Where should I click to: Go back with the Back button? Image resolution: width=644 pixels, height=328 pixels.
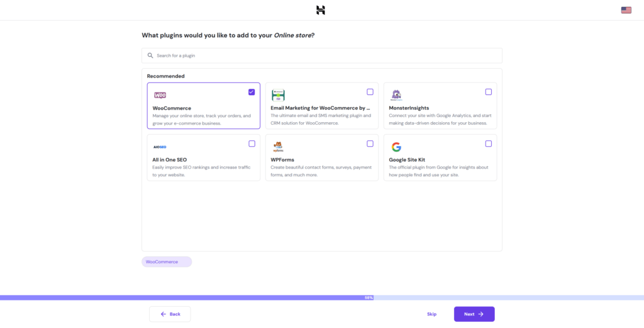tap(170, 314)
